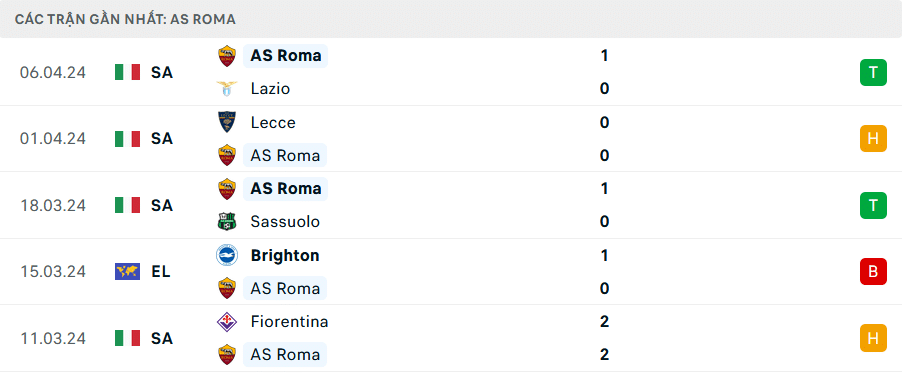Click the Brighton club crest icon
The image size is (902, 374).
[x=227, y=255]
